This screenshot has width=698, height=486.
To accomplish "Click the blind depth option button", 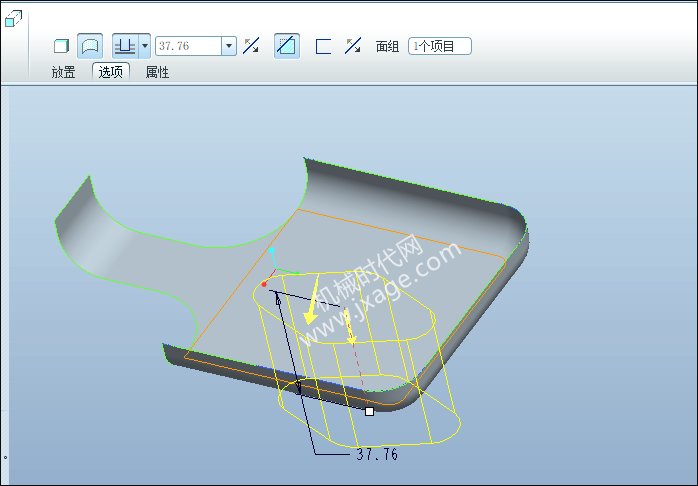I will coord(125,46).
